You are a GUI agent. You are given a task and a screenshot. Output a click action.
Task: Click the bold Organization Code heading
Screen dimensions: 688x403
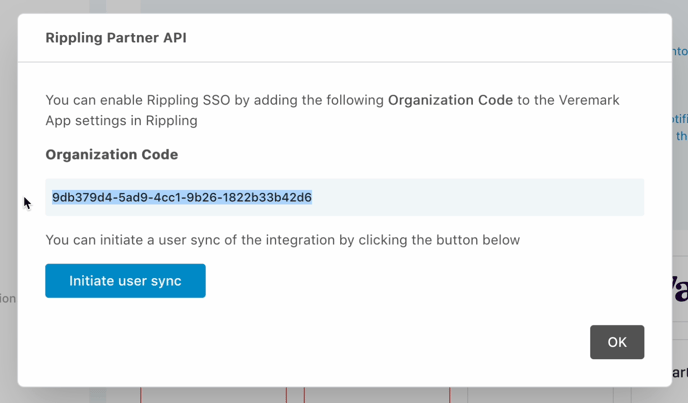click(x=112, y=155)
